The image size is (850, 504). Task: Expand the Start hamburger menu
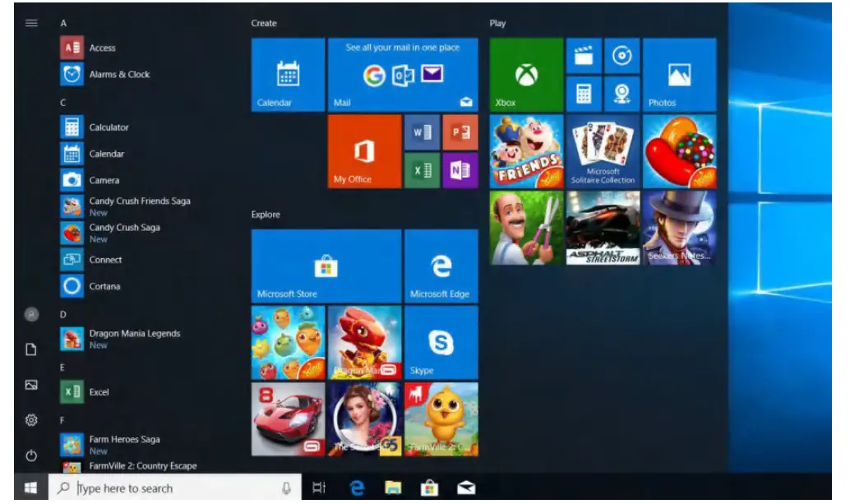point(31,23)
